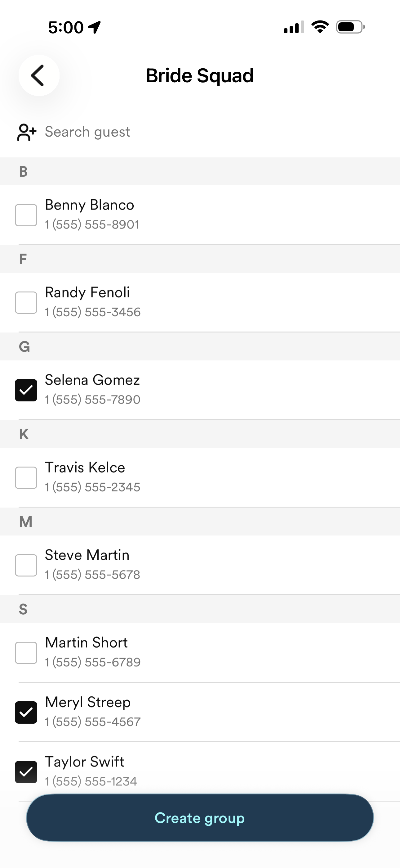The image size is (400, 868).
Task: Tap the Bride Squad title
Action: [x=200, y=75]
